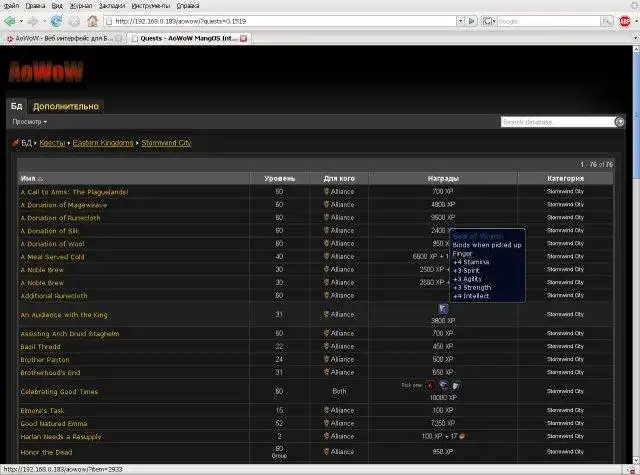Go to the home page icon
Image resolution: width=640 pixels, height=475 pixels.
click(x=93, y=21)
